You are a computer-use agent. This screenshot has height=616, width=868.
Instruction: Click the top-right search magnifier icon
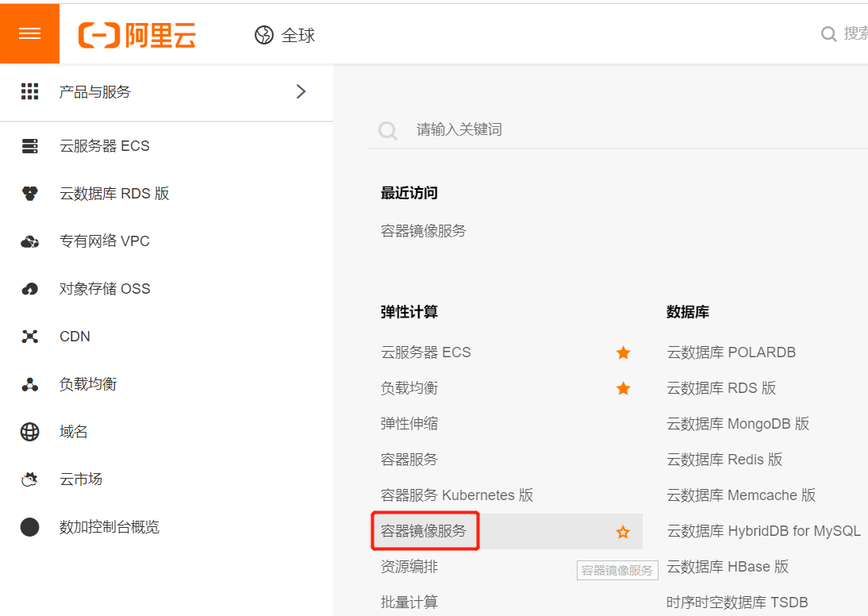[x=828, y=34]
